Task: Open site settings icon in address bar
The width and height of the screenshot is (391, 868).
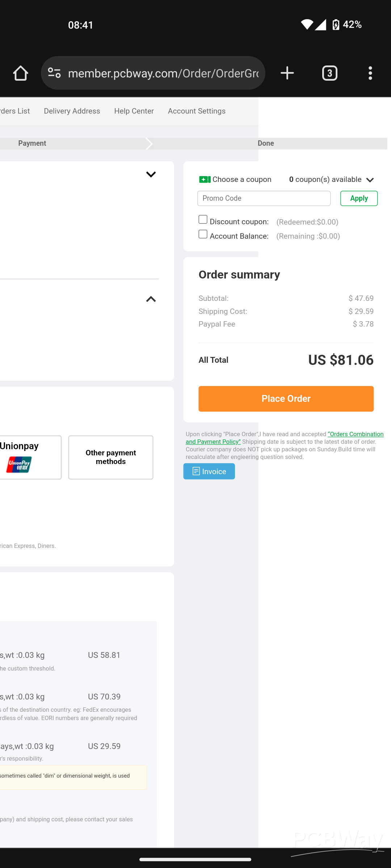Action: pyautogui.click(x=54, y=73)
